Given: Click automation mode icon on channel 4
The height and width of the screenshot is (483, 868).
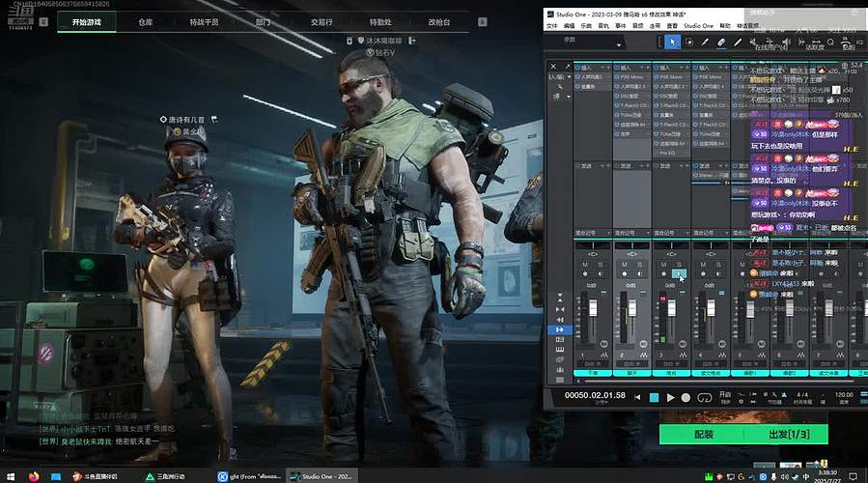Looking at the screenshot, I should point(722,355).
